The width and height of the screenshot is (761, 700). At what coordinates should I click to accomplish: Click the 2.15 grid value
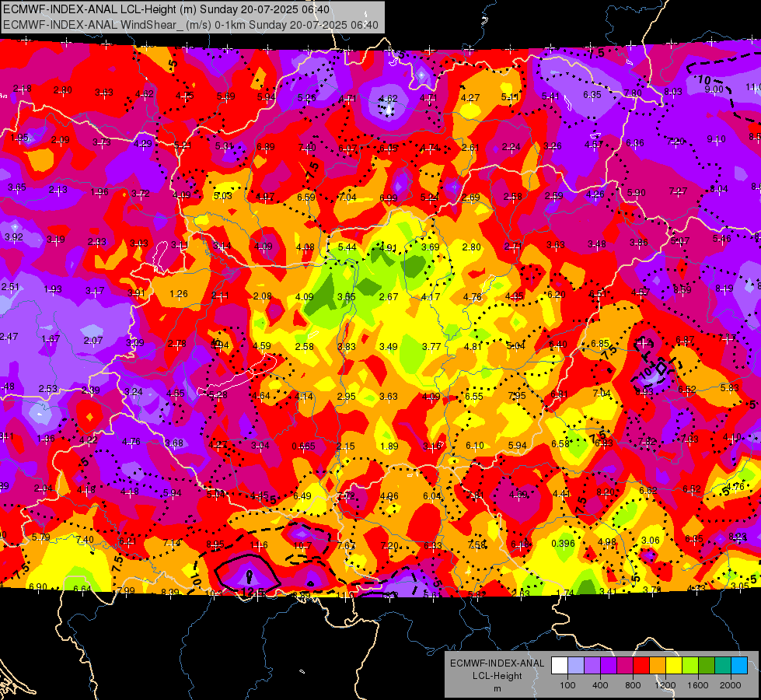tap(346, 446)
